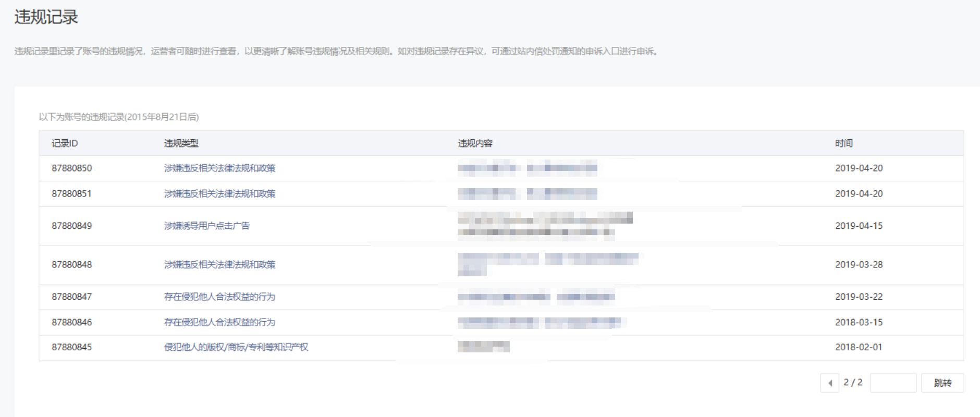Screen dimensions: 980x417
Task: Open 存在侵犯他人合法权益的行为 link for record 87880846
Action: click(219, 322)
